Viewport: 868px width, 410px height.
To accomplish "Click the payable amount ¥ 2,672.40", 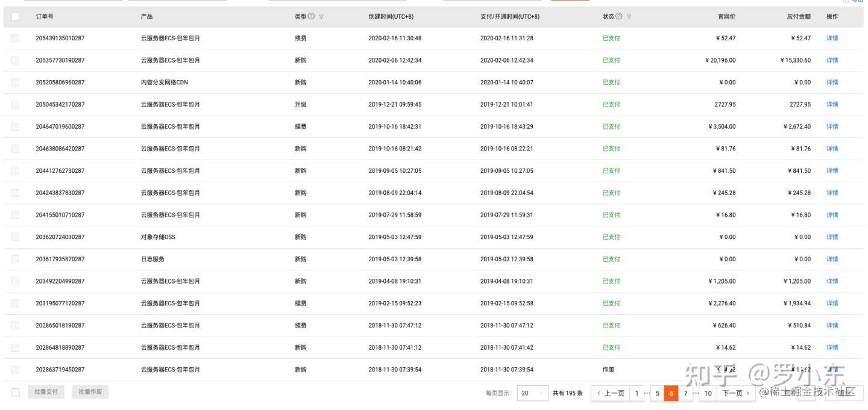I will click(797, 126).
